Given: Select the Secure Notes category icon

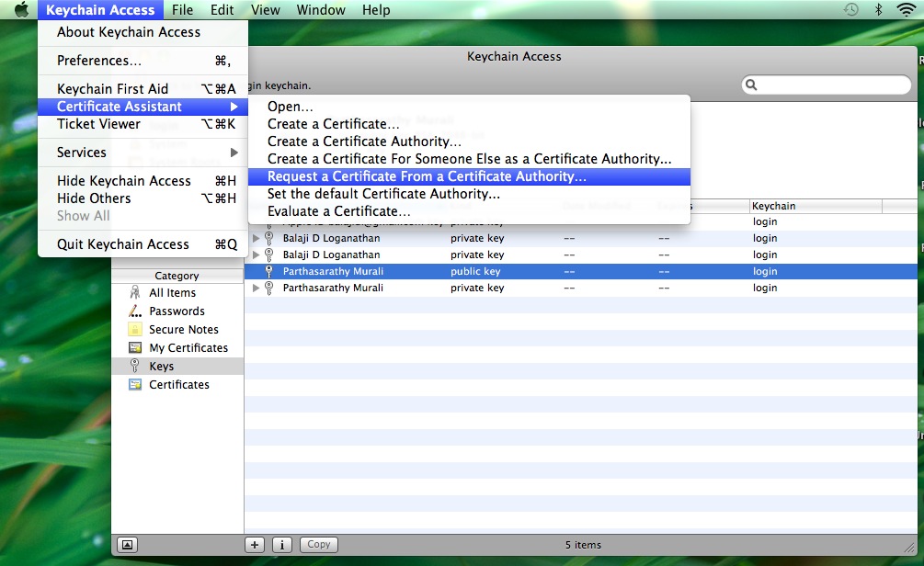Looking at the screenshot, I should [135, 329].
